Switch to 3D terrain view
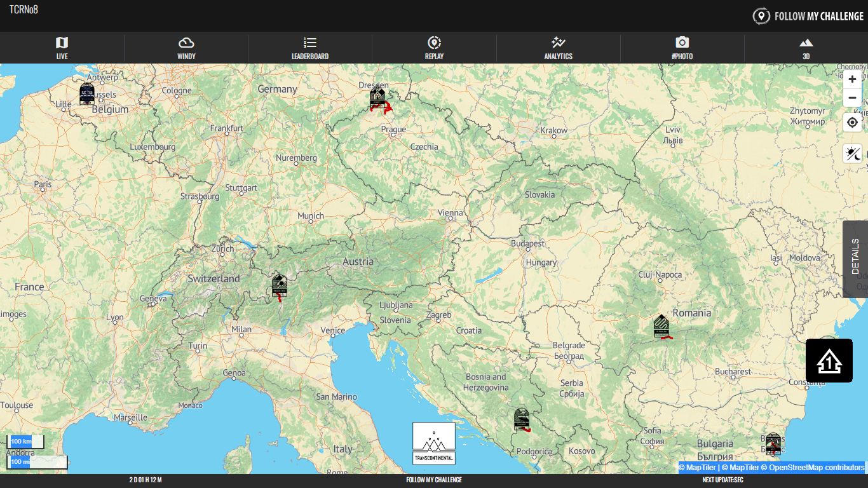The height and width of the screenshot is (488, 868). (x=806, y=48)
